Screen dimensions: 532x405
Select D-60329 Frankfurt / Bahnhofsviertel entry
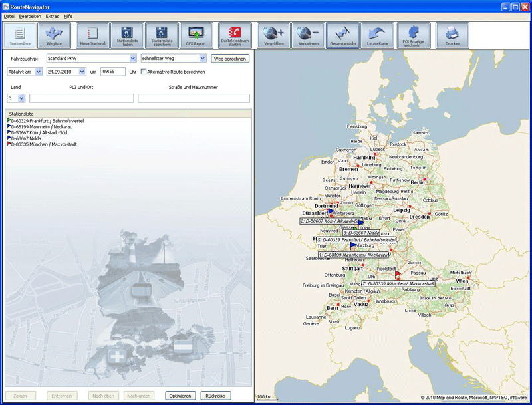(x=47, y=121)
